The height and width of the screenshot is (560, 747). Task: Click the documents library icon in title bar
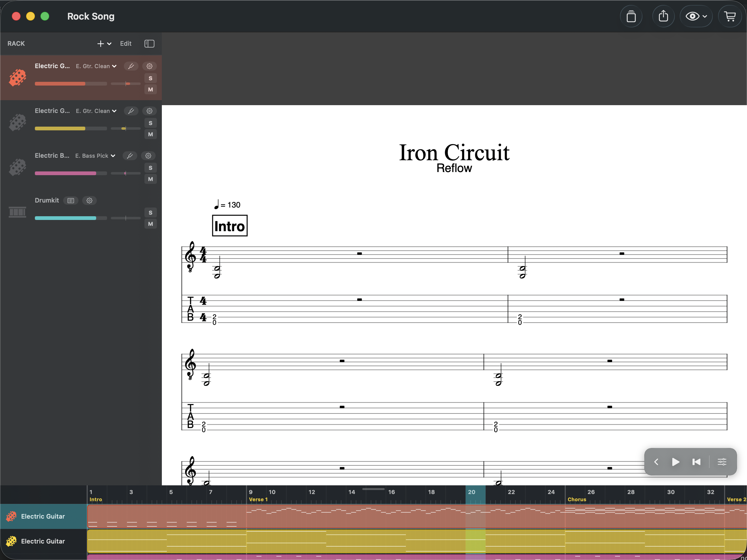(631, 16)
